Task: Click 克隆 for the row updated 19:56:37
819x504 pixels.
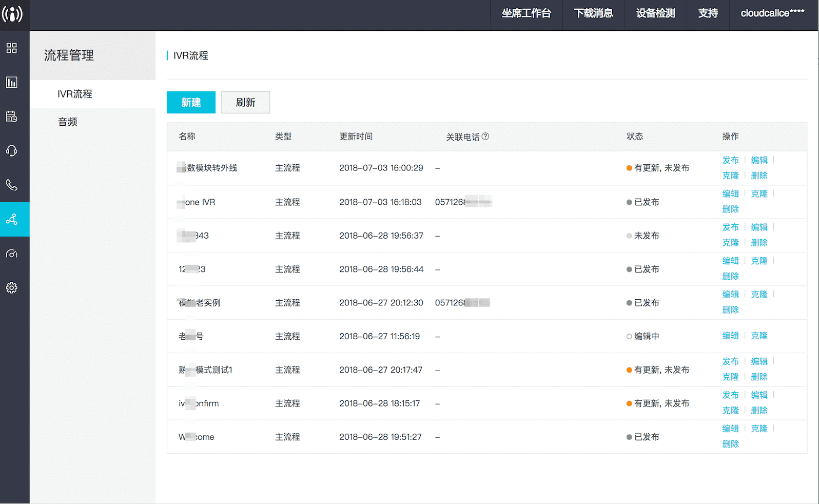Action: point(731,242)
